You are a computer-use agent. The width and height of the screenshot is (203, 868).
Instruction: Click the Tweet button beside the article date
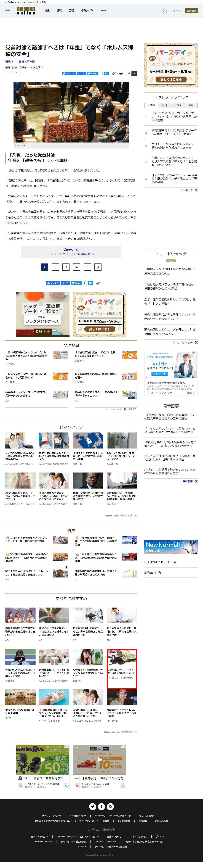(92, 73)
